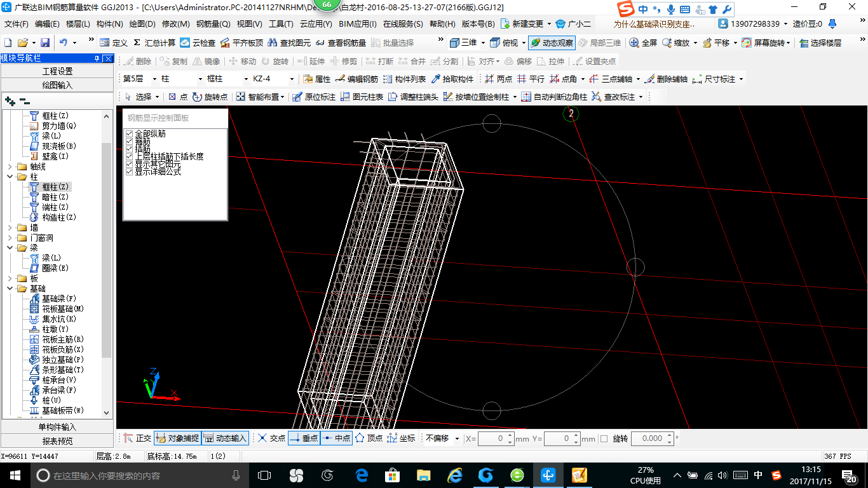Run 汇总计算 summary calculation
The height and width of the screenshot is (488, 868).
(x=154, y=43)
